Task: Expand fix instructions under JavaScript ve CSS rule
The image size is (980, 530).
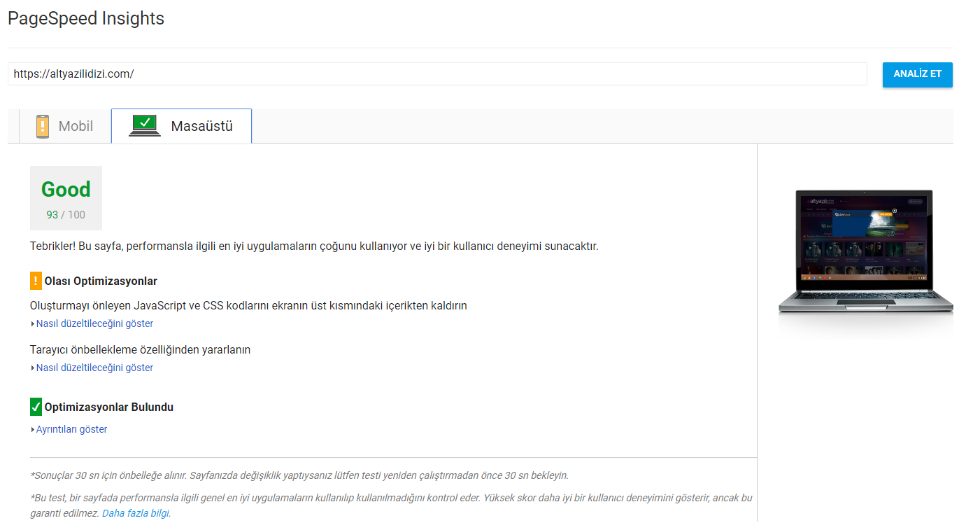Action: pos(94,323)
